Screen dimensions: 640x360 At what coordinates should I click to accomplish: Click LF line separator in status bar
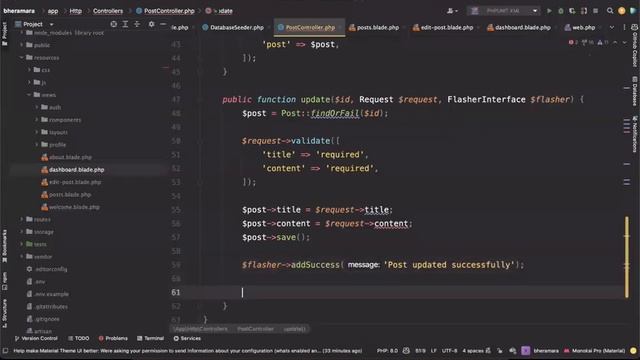tap(433, 351)
